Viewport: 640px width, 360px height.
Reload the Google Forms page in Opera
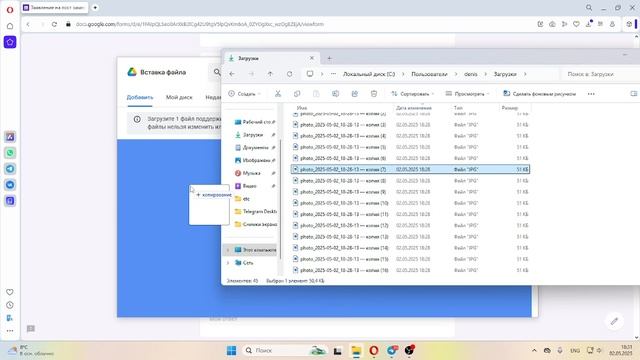click(54, 24)
